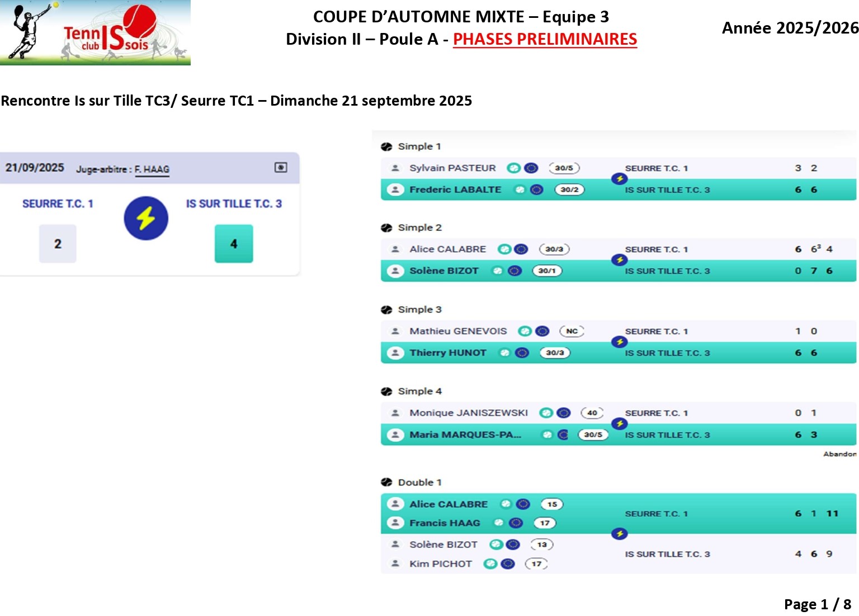Click the Tennis club Issois logo
The height and width of the screenshot is (616, 859).
95,32
